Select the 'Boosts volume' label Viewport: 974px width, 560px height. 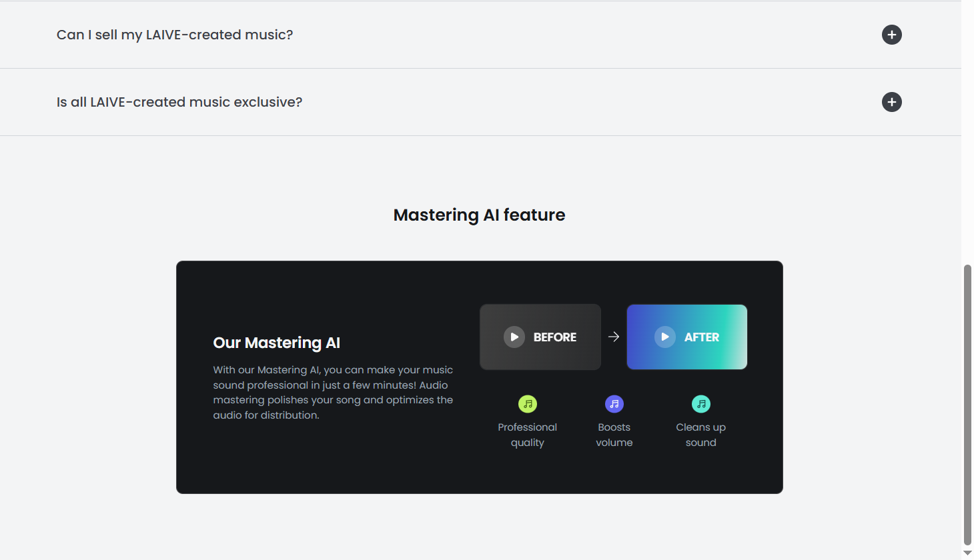[614, 435]
